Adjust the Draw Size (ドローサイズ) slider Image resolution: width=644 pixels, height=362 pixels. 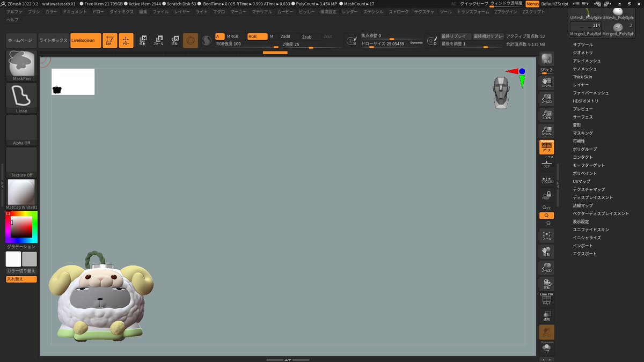click(x=392, y=44)
